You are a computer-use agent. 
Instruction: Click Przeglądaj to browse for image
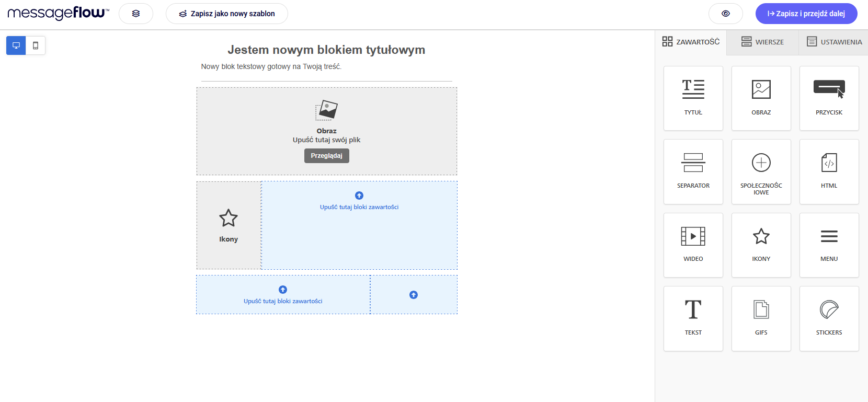click(x=326, y=156)
